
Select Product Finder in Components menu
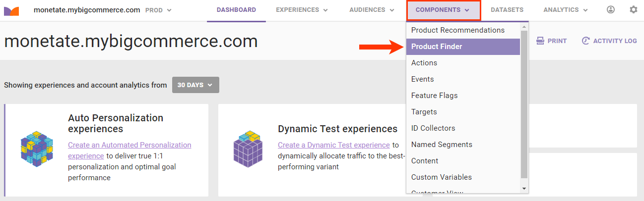[x=463, y=47]
